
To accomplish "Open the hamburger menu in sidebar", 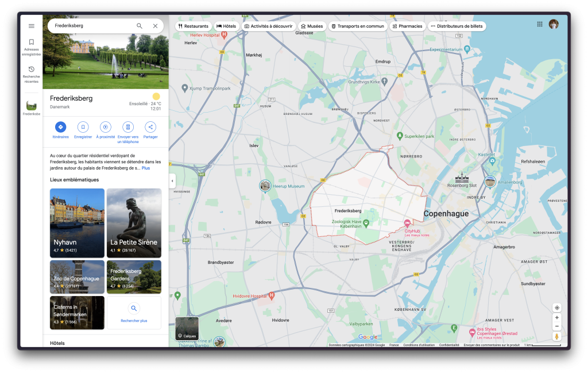I will coord(32,26).
